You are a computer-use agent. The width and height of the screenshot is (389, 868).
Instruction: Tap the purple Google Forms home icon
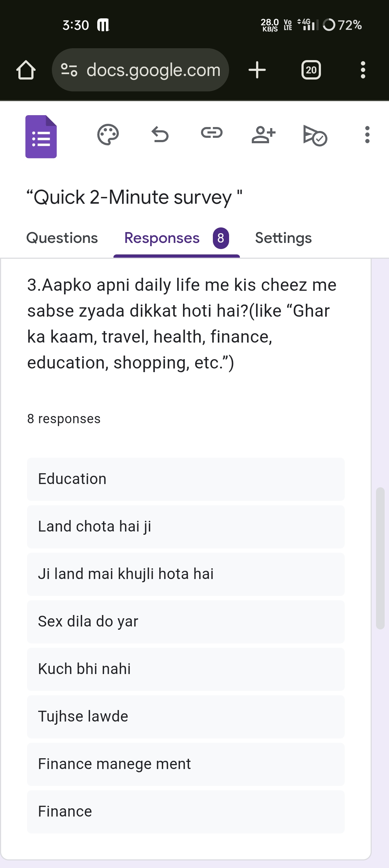[41, 137]
